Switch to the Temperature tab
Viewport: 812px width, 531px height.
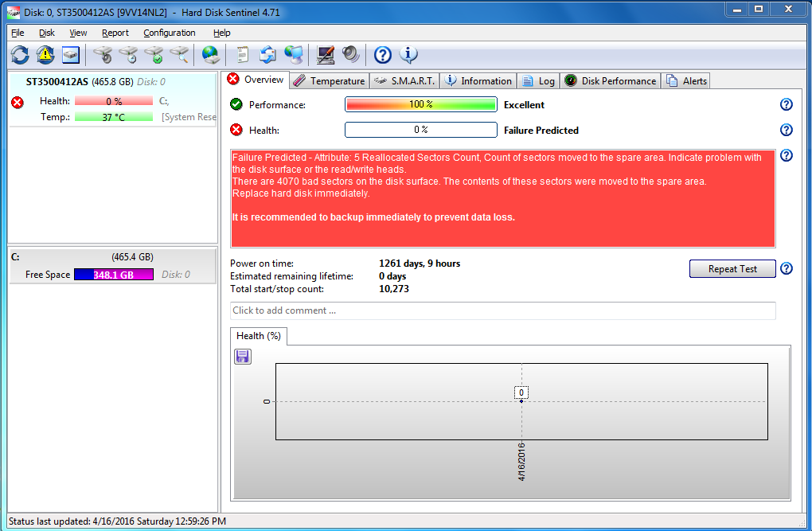tap(329, 81)
